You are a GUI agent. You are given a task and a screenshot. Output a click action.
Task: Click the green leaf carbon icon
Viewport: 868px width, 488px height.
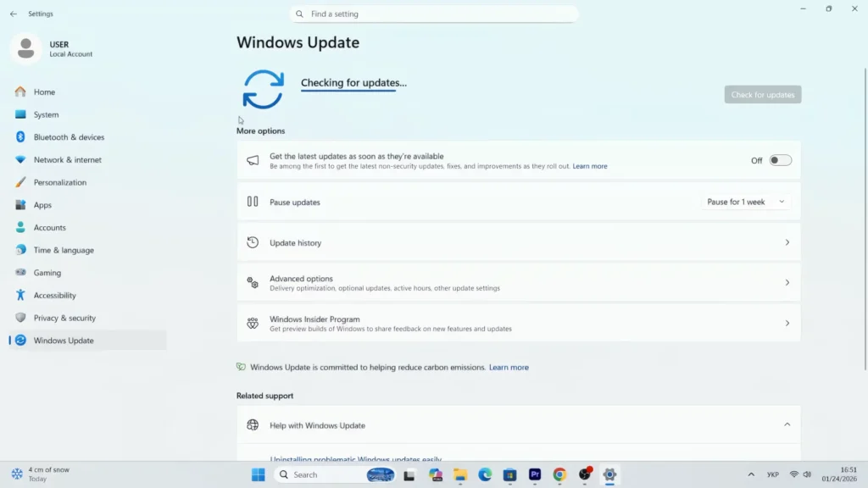(x=241, y=367)
